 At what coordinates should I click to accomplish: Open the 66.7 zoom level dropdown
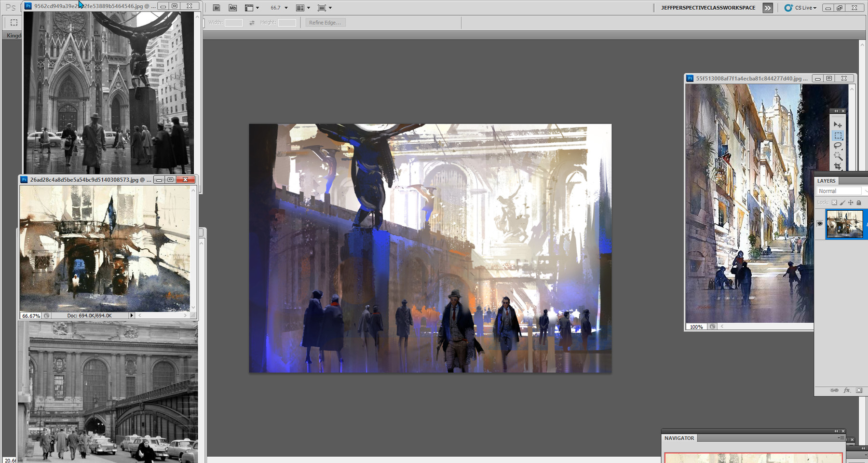pyautogui.click(x=279, y=8)
